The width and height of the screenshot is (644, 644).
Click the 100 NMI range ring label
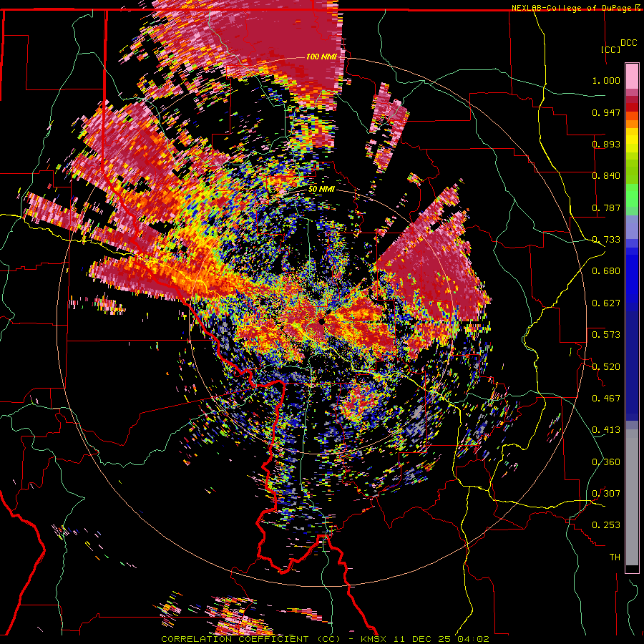[321, 57]
